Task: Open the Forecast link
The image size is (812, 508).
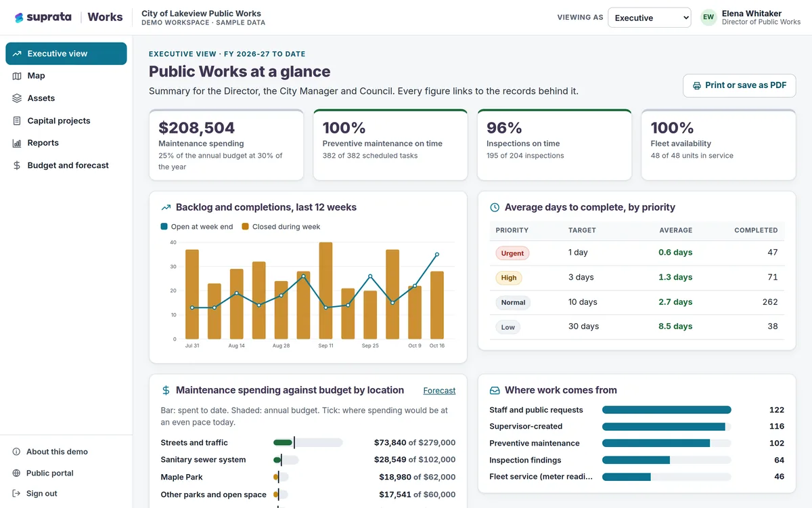Action: point(439,391)
